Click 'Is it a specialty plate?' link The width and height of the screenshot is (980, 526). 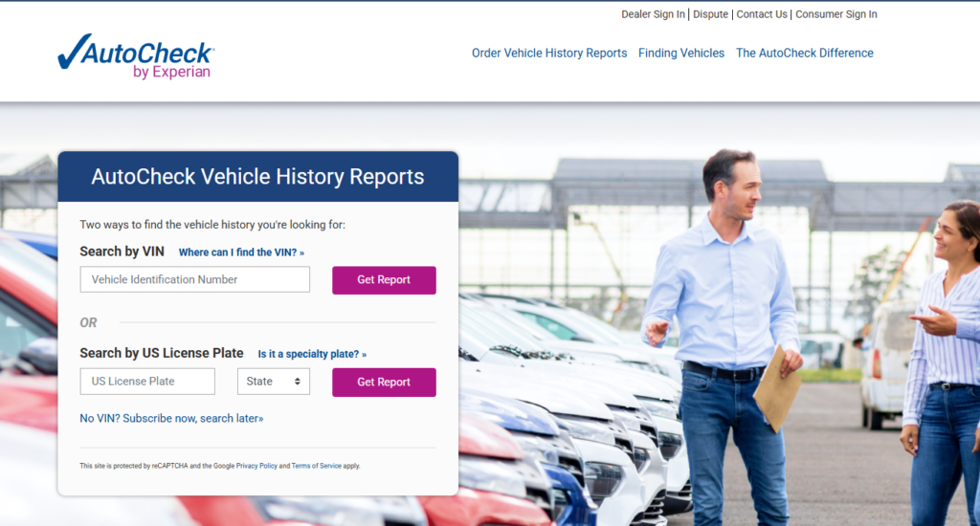point(312,354)
